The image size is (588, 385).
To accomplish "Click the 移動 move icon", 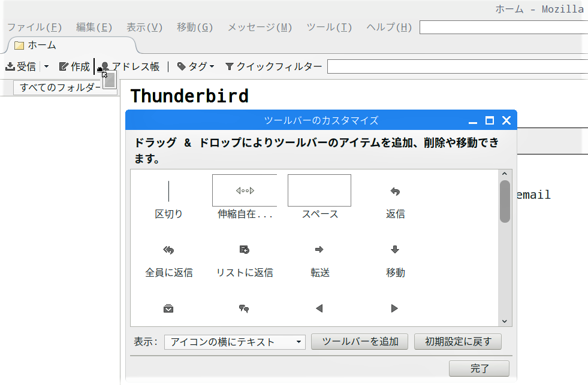I will (395, 250).
